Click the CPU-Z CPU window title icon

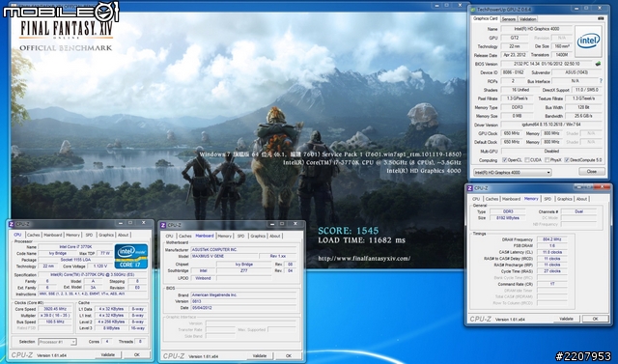coord(12,224)
